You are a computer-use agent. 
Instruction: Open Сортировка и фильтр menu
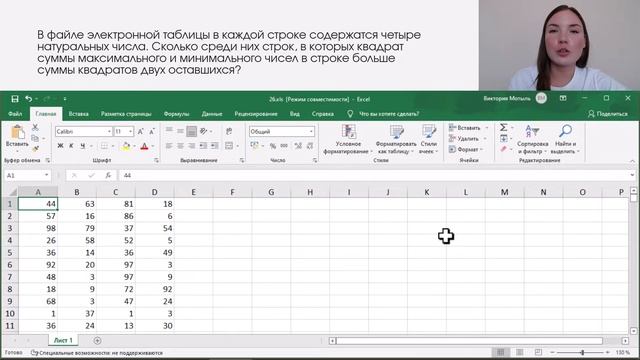point(533,140)
